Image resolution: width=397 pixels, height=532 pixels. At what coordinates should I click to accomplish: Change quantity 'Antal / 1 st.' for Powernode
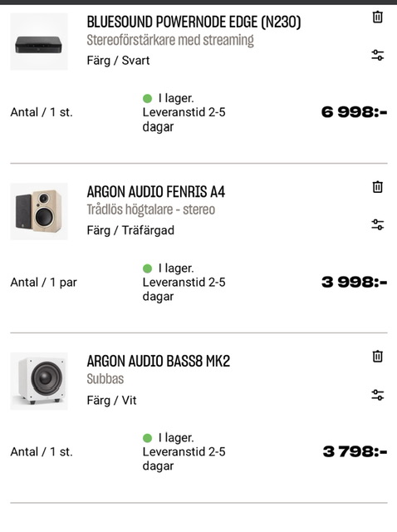42,112
